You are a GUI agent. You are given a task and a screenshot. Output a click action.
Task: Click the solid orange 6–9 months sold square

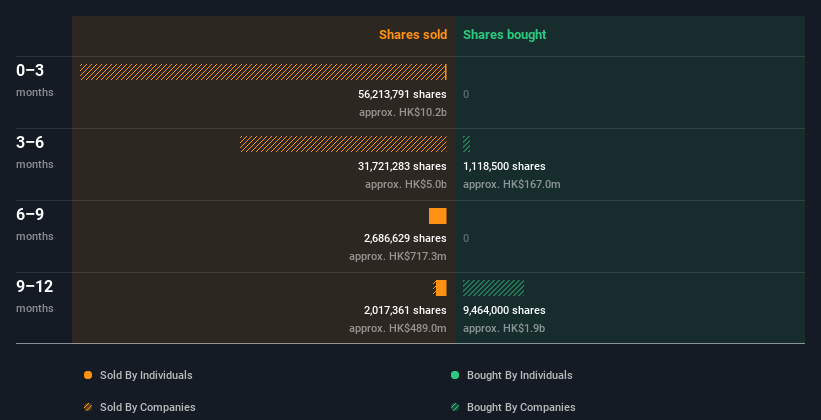[438, 216]
